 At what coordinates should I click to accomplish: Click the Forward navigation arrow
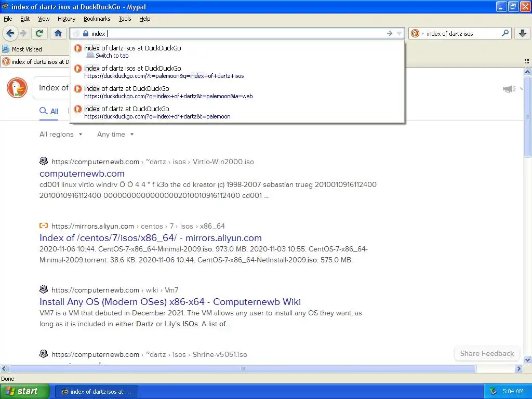tap(23, 33)
